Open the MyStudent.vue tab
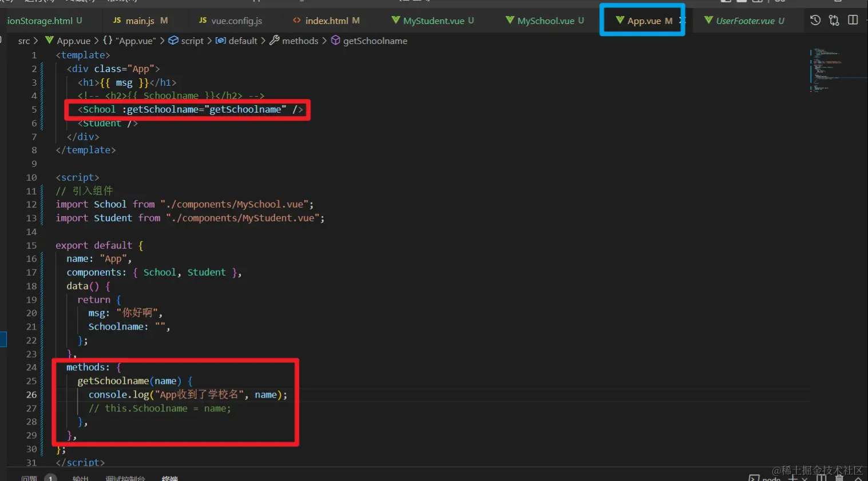Screen dimensions: 868x481 [433, 21]
